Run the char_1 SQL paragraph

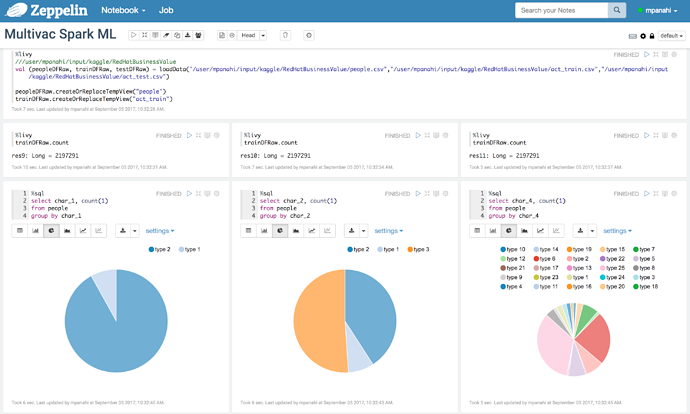coord(189,194)
